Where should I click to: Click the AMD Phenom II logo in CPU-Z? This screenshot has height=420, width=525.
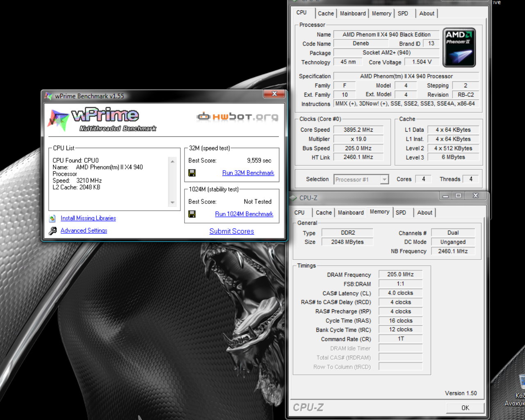pos(459,47)
